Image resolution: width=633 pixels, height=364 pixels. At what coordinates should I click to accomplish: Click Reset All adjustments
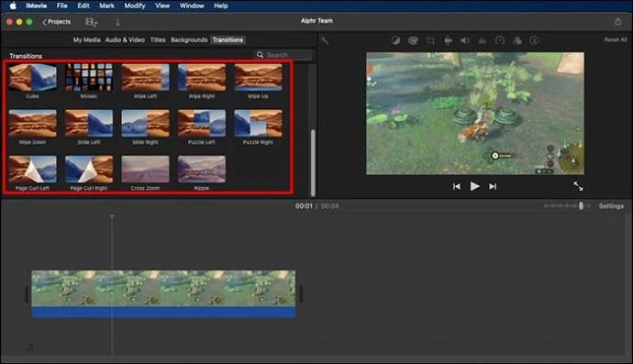coord(616,39)
